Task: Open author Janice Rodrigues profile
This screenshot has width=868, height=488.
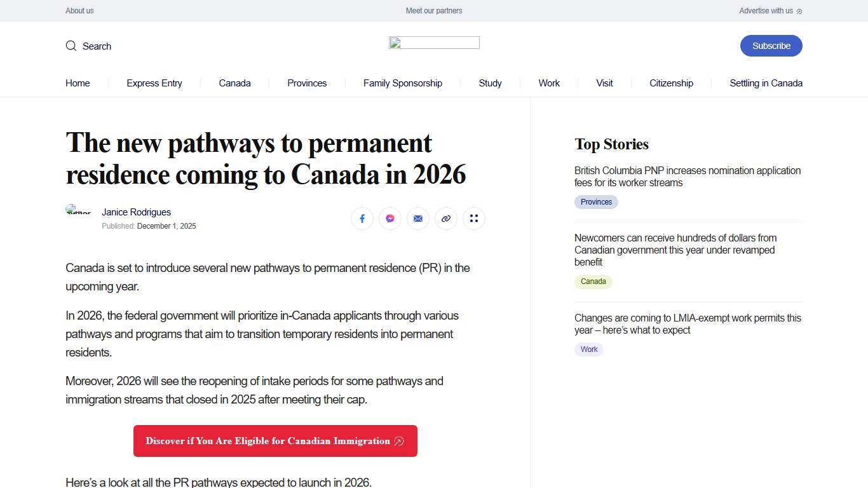Action: point(136,212)
